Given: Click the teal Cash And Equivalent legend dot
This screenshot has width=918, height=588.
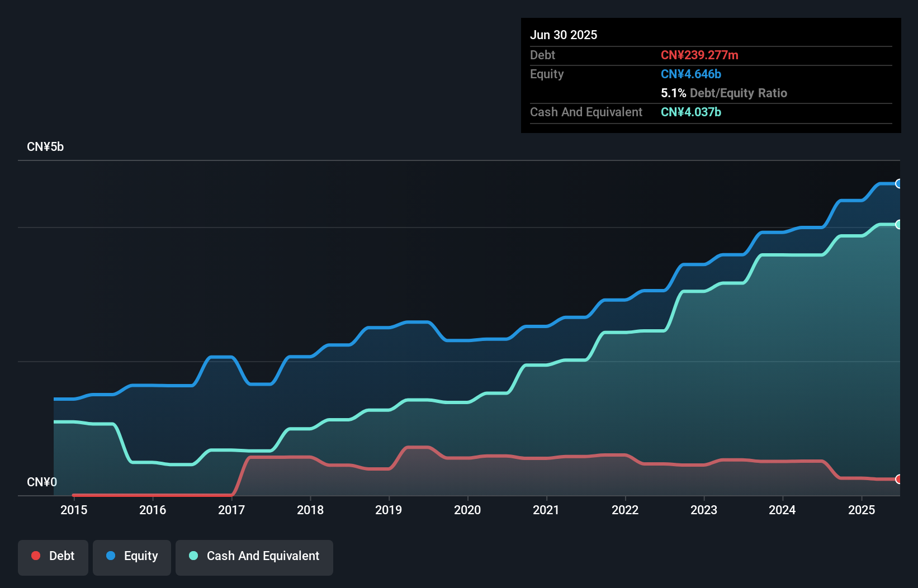Looking at the screenshot, I should [193, 556].
